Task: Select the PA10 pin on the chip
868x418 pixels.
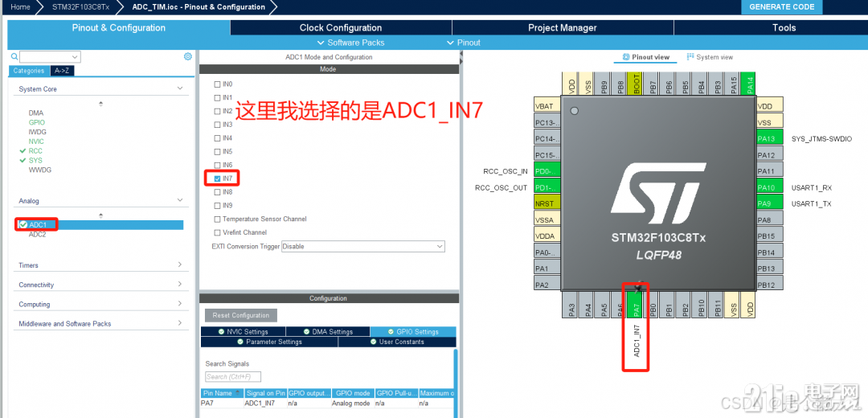Action: pyautogui.click(x=770, y=187)
